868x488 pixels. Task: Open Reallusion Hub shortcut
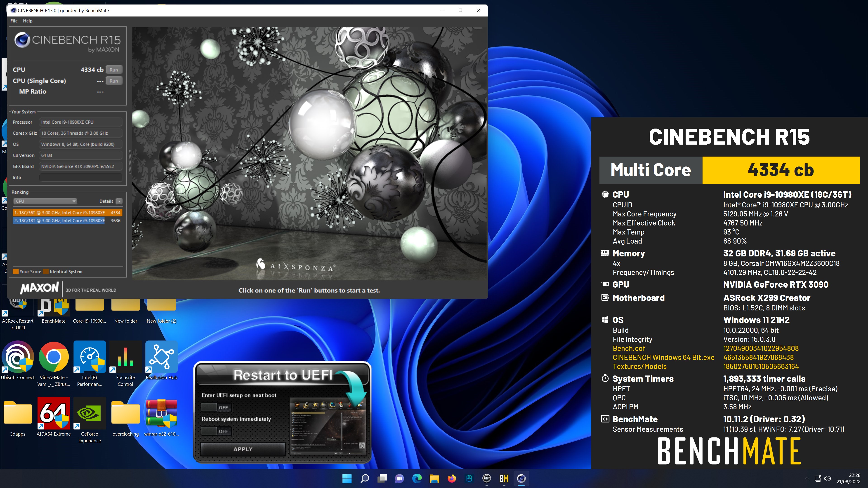coord(161,360)
